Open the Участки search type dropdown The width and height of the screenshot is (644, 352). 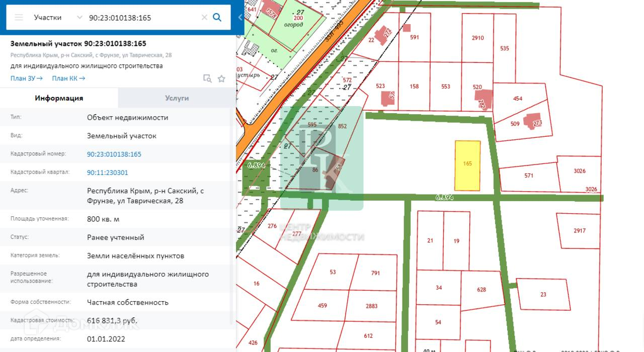coord(57,17)
